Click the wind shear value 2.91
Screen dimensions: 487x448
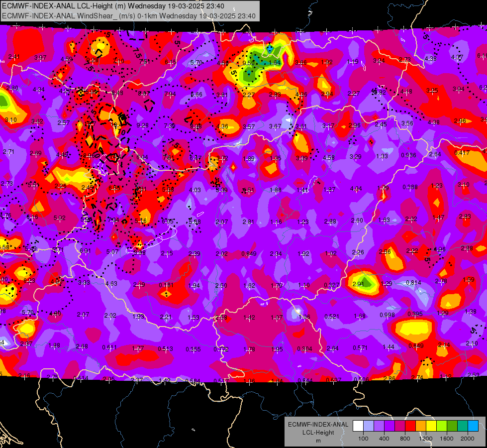358,284
